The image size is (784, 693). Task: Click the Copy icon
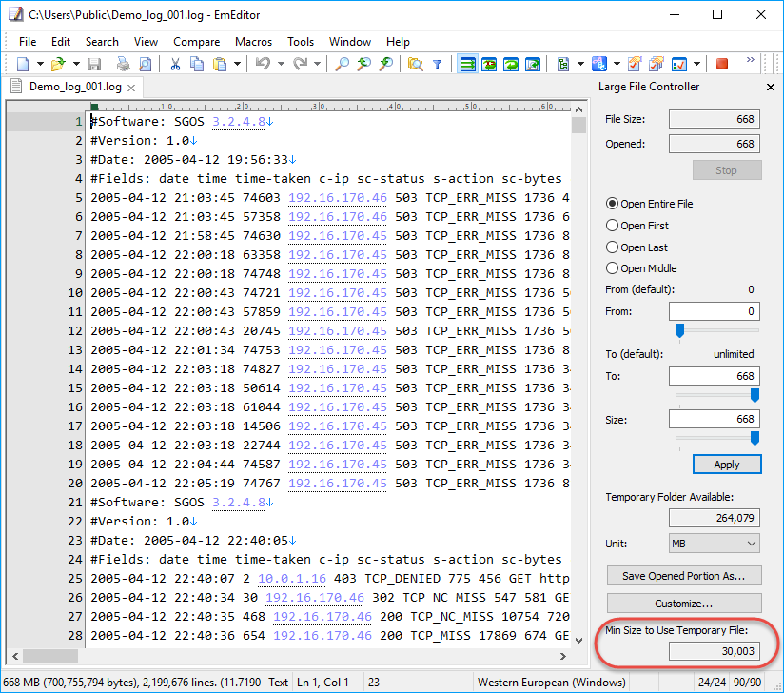[x=197, y=64]
